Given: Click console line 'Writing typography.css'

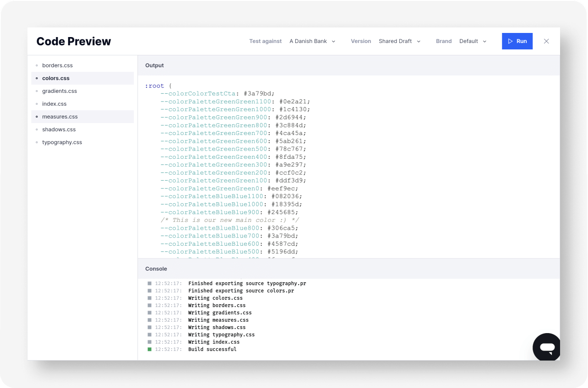Looking at the screenshot, I should click(221, 334).
